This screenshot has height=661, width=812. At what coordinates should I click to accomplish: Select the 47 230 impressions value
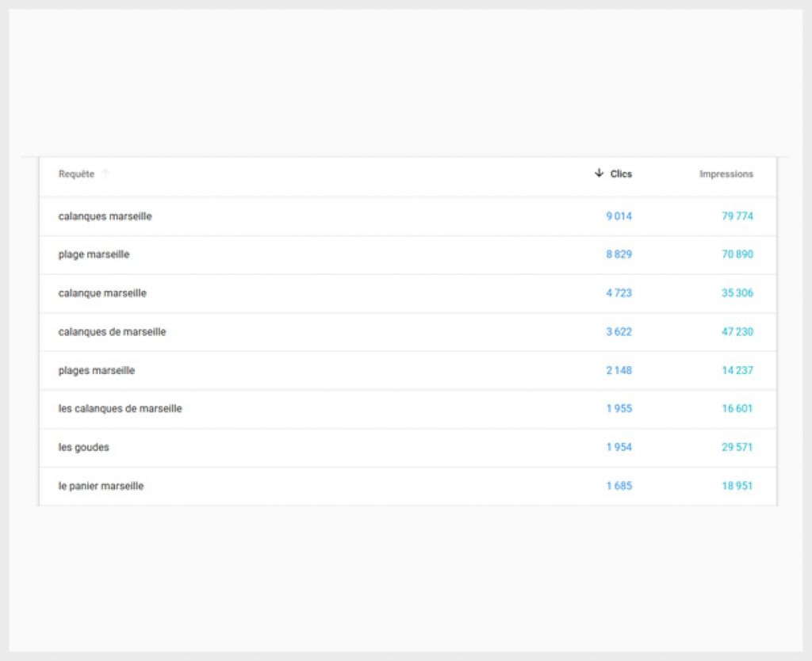pyautogui.click(x=737, y=332)
